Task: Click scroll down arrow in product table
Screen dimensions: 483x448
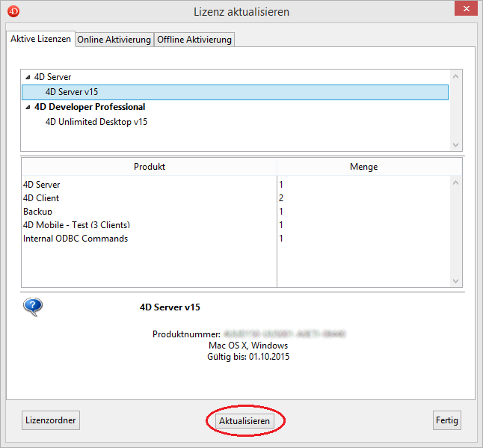Action: 456,281
